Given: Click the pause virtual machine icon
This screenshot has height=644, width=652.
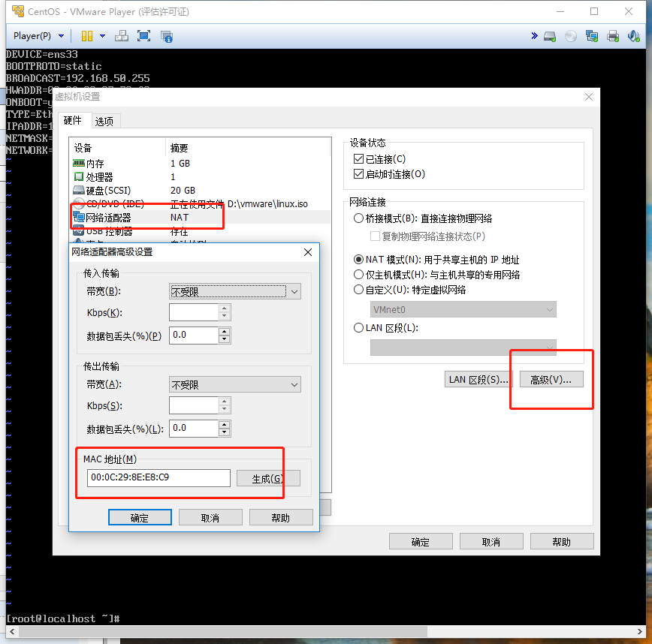Looking at the screenshot, I should [87, 36].
